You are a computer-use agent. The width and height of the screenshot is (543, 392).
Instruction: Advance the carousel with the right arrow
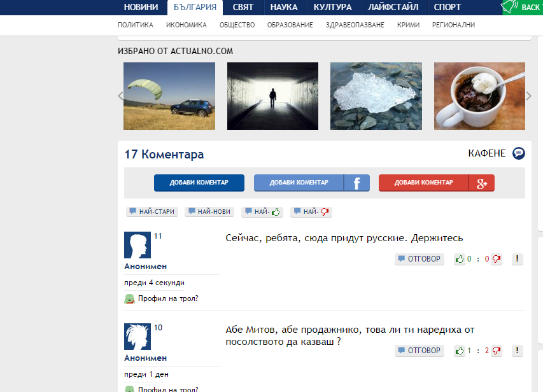coord(528,96)
